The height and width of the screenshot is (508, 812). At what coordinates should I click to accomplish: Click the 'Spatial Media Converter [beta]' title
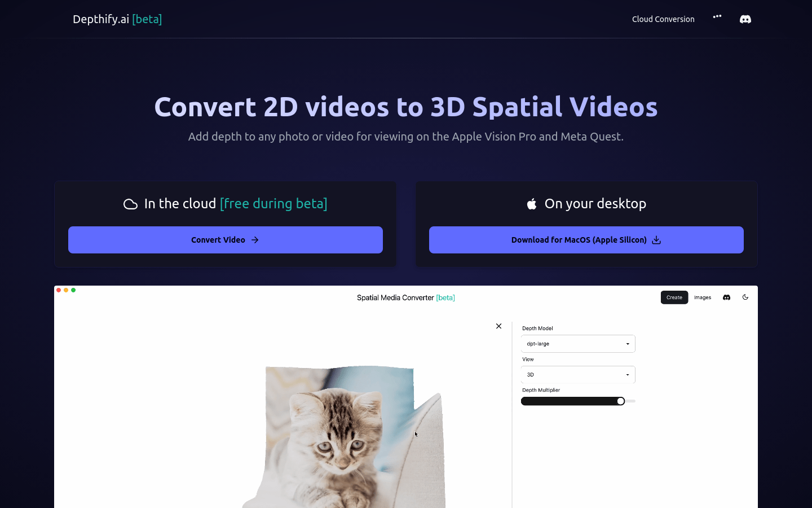406,297
